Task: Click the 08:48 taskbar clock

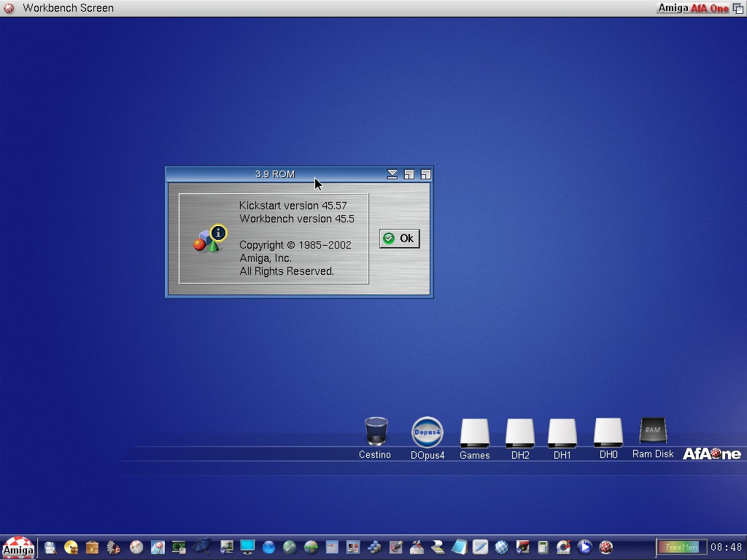Action: coord(726,547)
